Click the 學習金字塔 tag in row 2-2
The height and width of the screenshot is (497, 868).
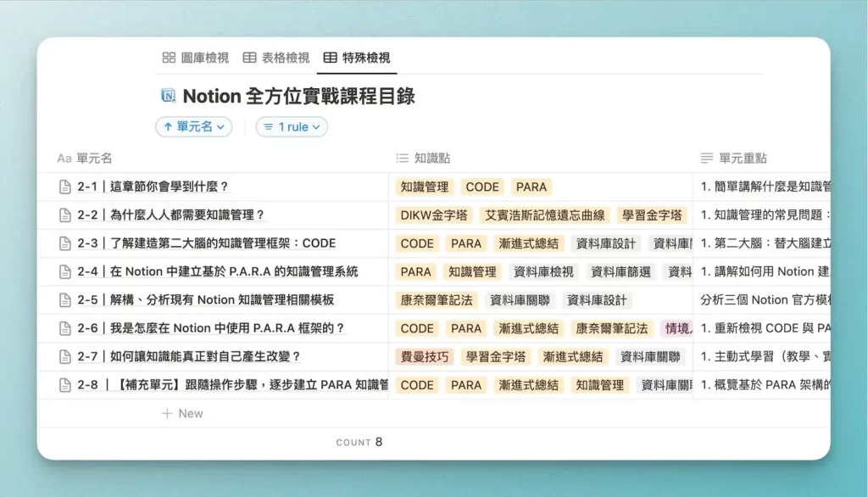tap(652, 215)
